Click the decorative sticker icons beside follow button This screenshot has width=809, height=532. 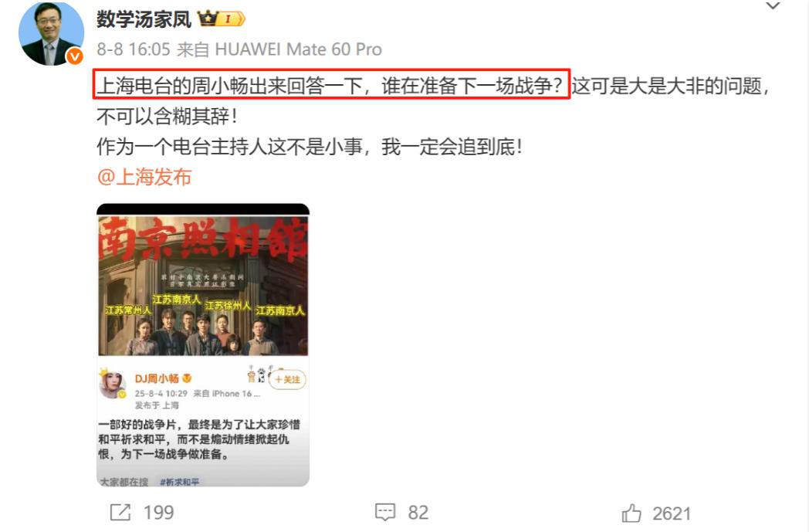click(256, 374)
